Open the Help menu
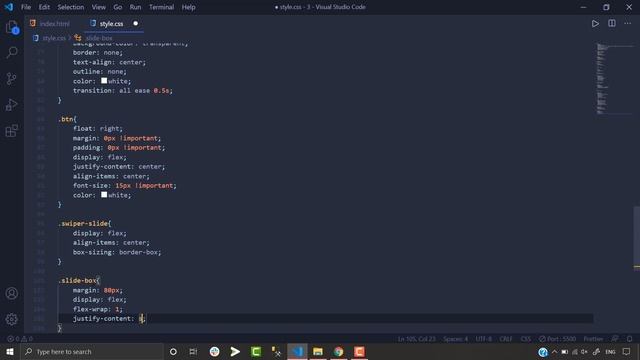 188,7
